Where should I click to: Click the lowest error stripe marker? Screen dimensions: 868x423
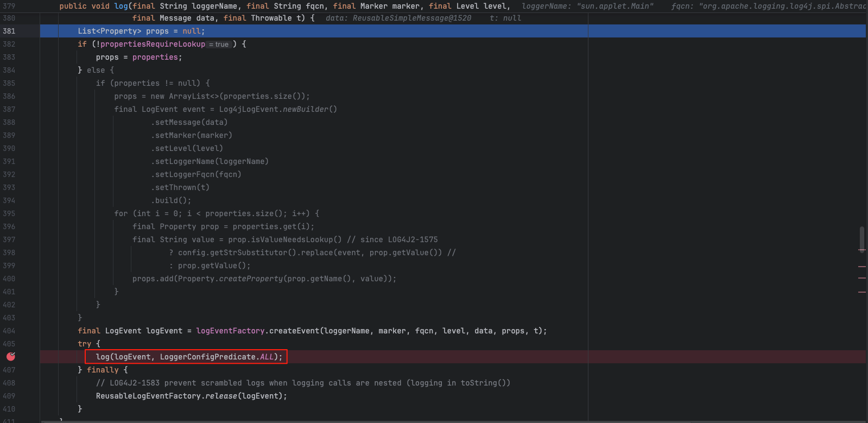click(861, 292)
